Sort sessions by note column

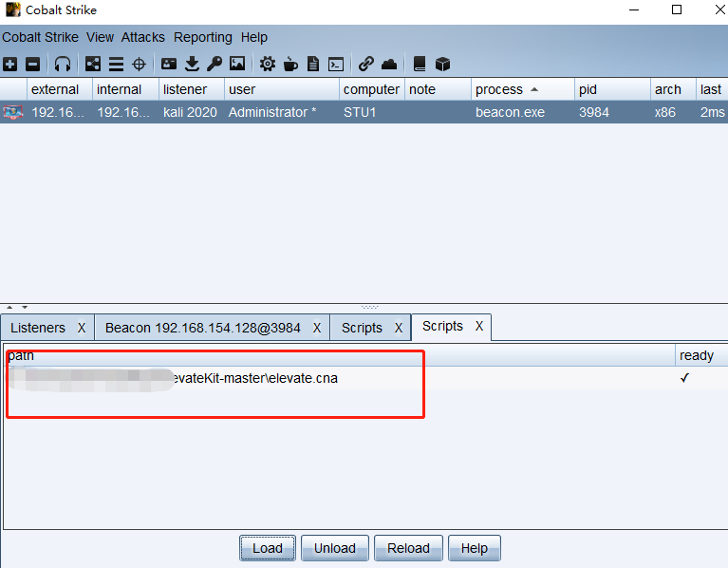tap(438, 89)
